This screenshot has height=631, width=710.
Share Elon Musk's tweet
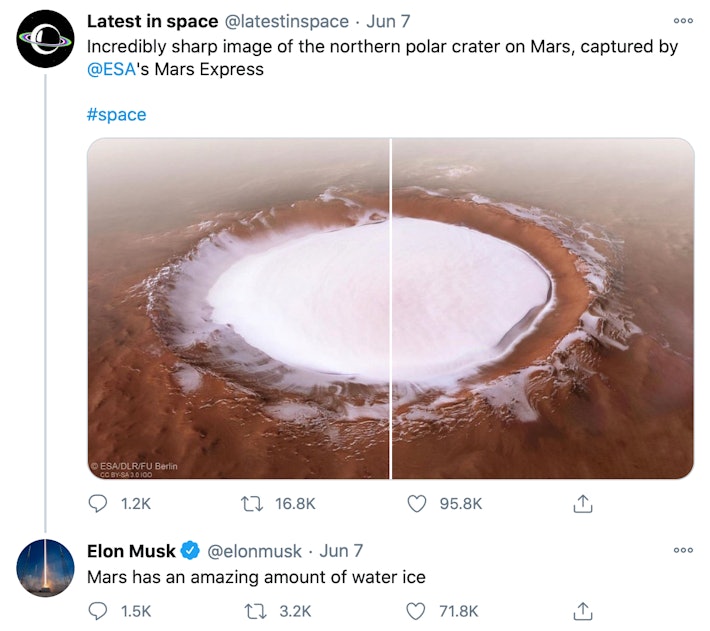(583, 610)
